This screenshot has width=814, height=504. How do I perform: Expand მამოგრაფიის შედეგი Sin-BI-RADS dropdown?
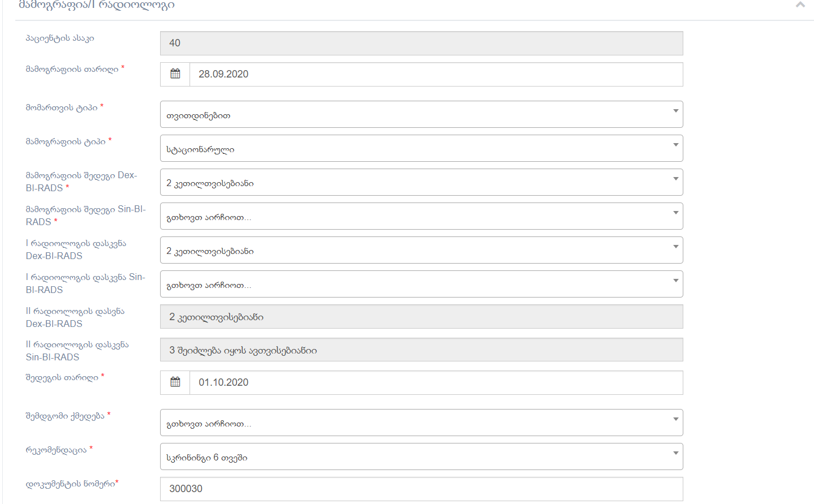tap(421, 216)
